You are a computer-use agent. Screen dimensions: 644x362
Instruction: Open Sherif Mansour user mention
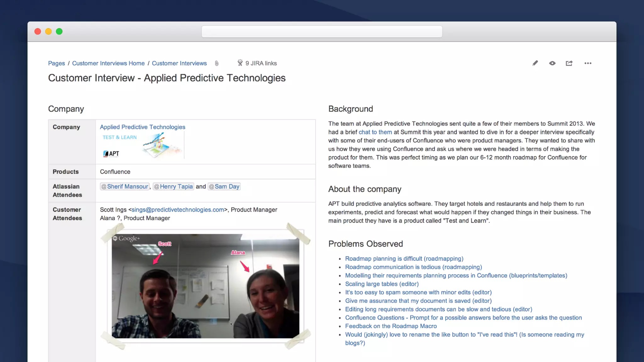[125, 186]
